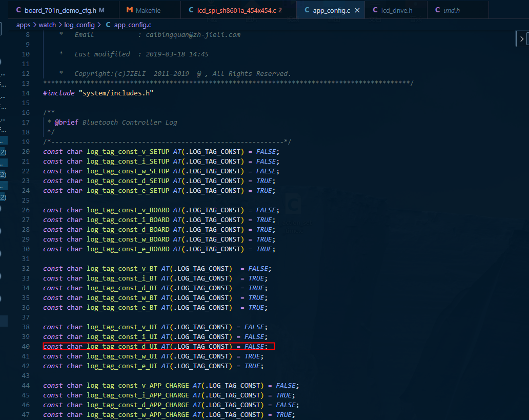This screenshot has width=529, height=420.
Task: Expand the collapsed side panel chevron at the right edge
Action: [x=522, y=39]
